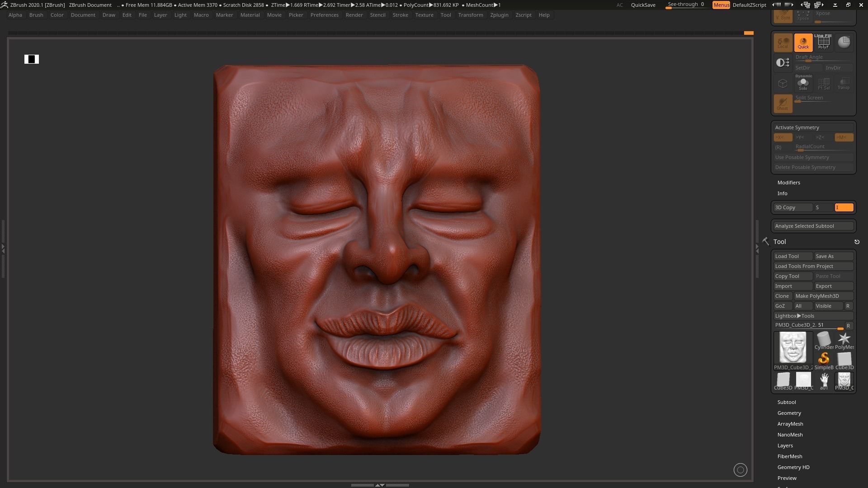
Task: Select the PolyMesh3D star tool
Action: [x=844, y=341]
